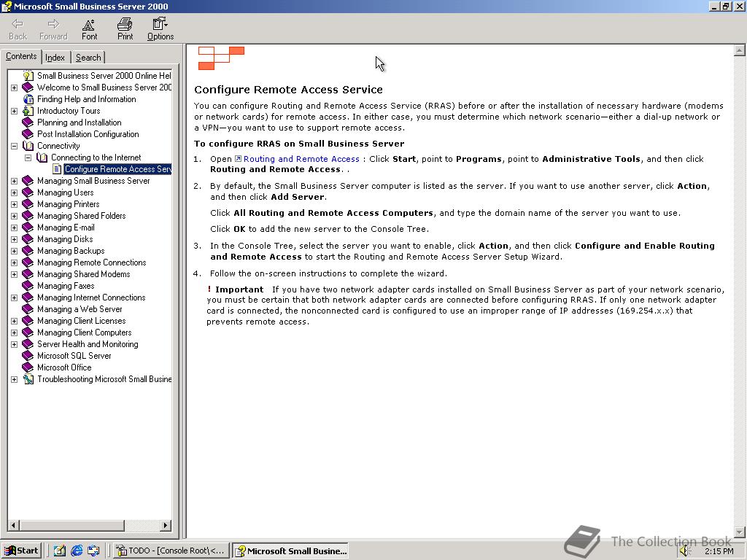Click the Microsoft SQL Server book icon
This screenshot has width=747, height=560.
coord(28,356)
